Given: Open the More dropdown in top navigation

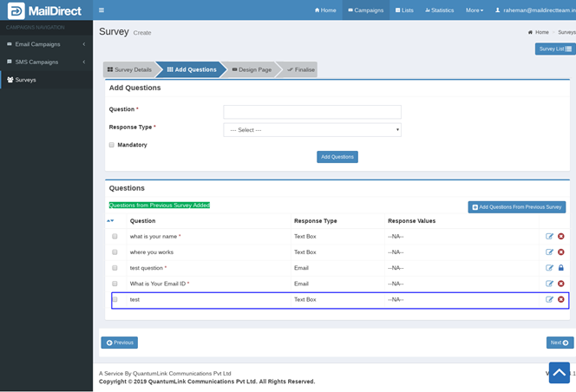Looking at the screenshot, I should pos(474,10).
